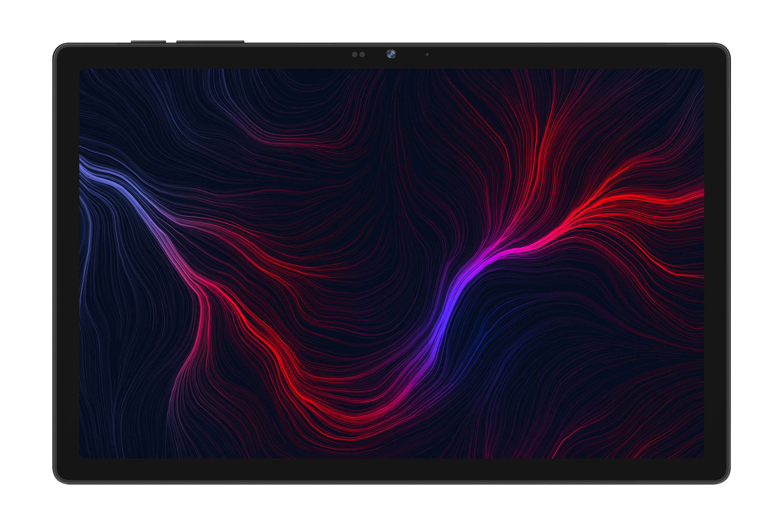Viewport: 772px width, 532px height.
Task: Tap the first of the paired sensor dots
Action: 354,54
